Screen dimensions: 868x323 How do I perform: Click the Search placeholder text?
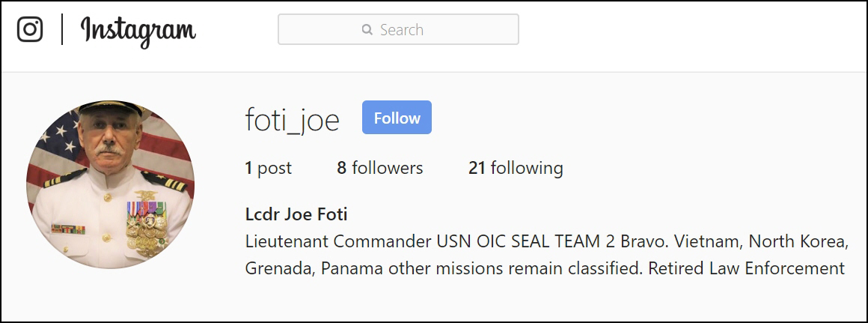(x=402, y=30)
